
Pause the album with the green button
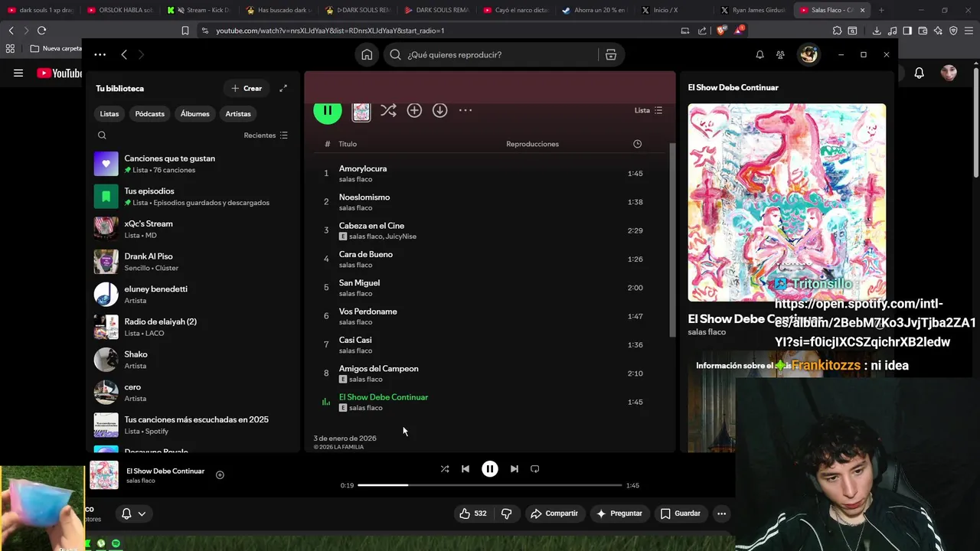tap(327, 110)
